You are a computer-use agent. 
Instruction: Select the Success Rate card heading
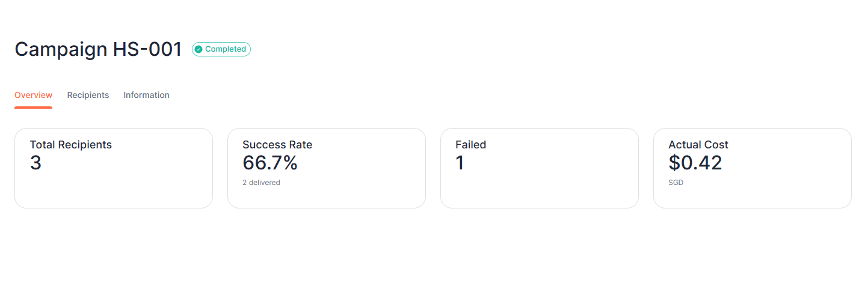(277, 145)
